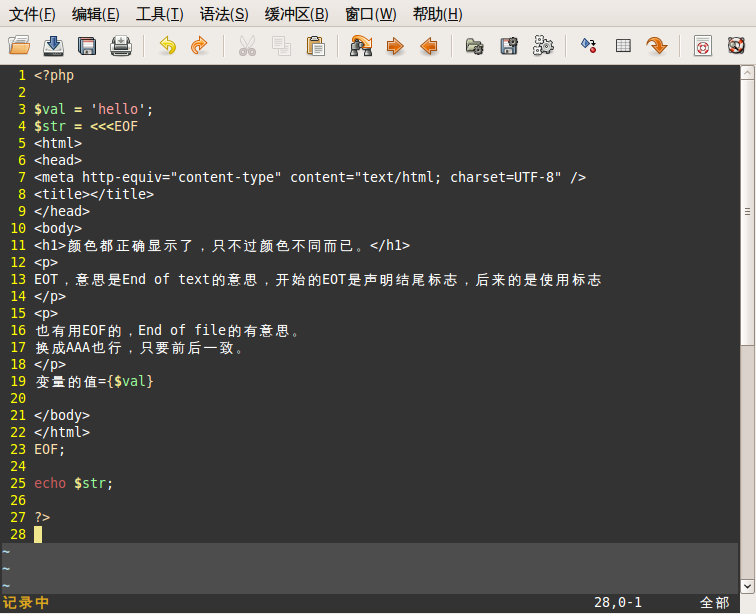756x614 pixels.
Task: Click the Save all files floppy icon
Action: pyautogui.click(x=87, y=46)
